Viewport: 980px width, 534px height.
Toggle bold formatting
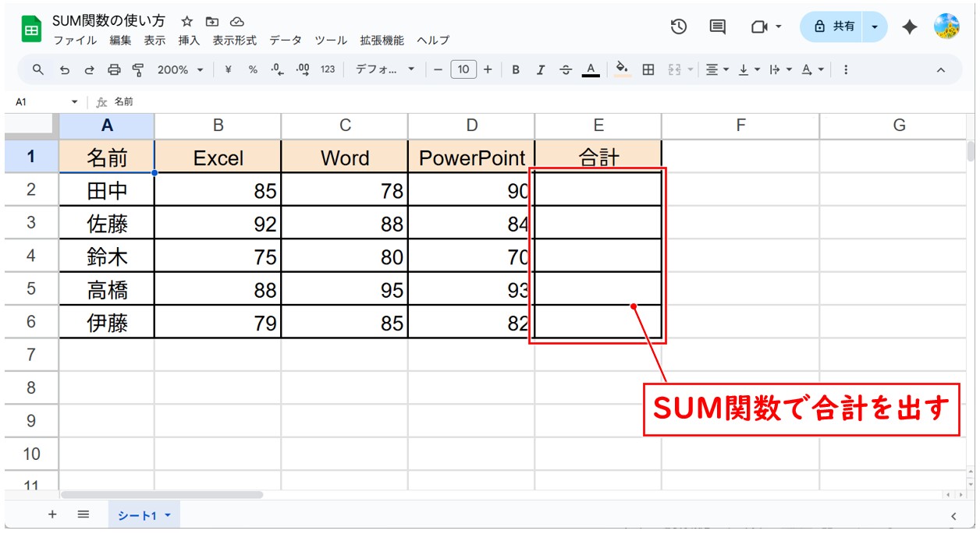516,70
